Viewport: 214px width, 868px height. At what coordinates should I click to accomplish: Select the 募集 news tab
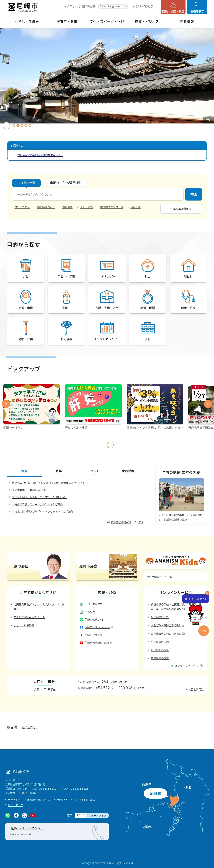pyautogui.click(x=59, y=471)
